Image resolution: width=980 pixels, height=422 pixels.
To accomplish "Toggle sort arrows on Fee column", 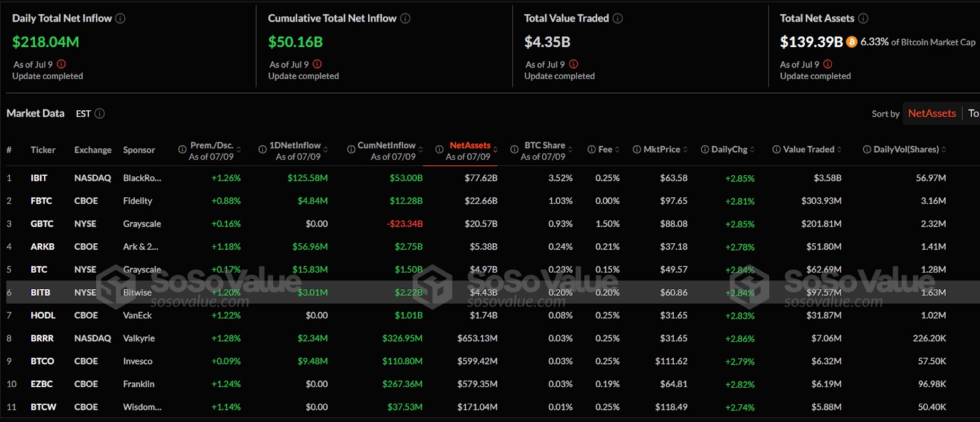I will pos(617,149).
